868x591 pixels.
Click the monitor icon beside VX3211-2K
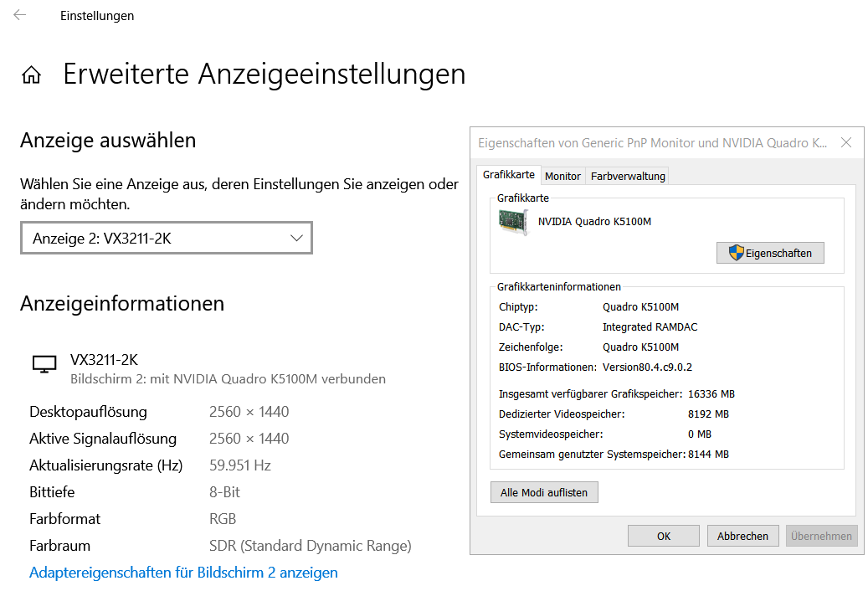point(44,363)
